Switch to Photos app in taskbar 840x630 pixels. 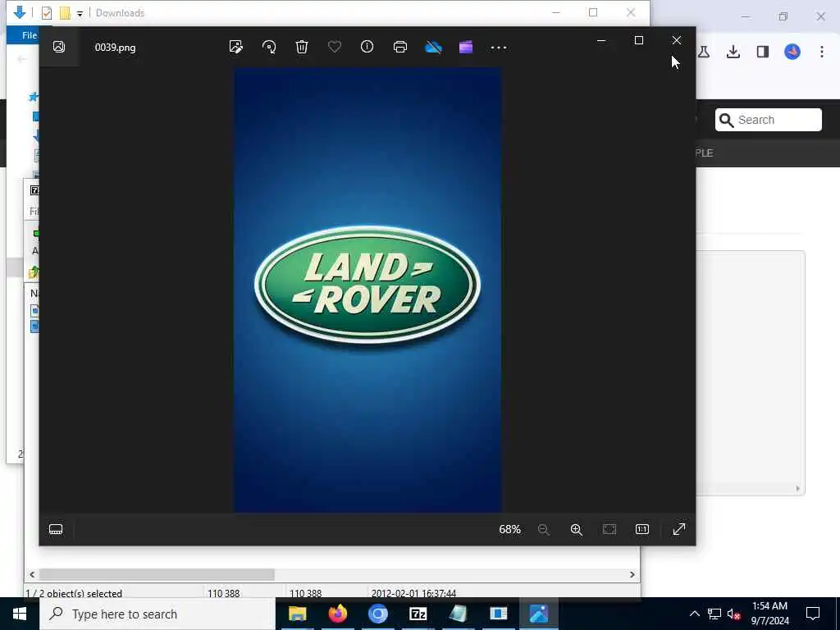[538, 614]
